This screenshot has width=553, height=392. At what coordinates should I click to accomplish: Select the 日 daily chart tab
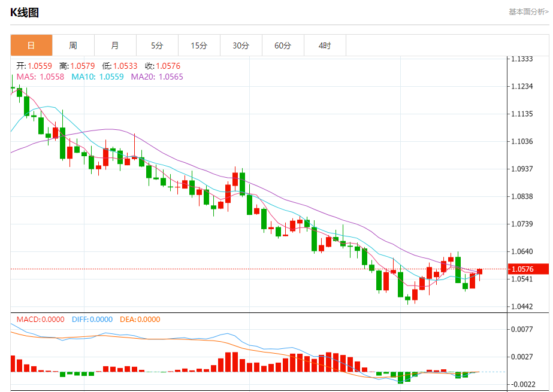click(x=31, y=45)
